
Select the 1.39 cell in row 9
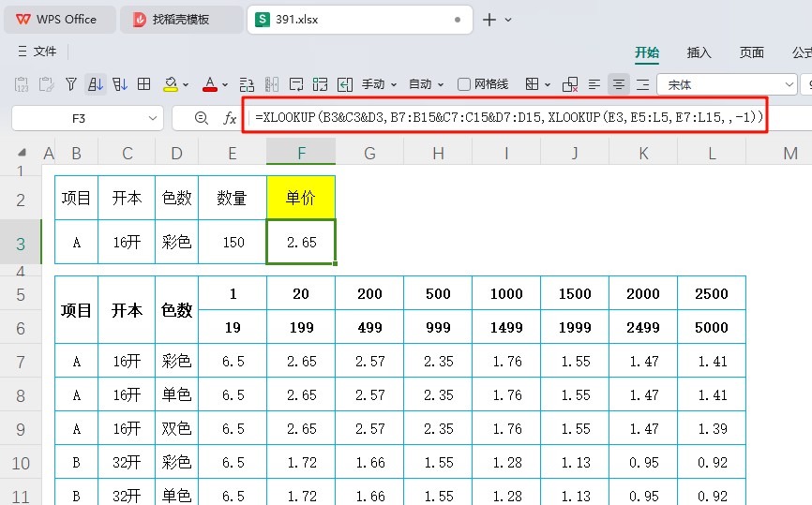[712, 428]
